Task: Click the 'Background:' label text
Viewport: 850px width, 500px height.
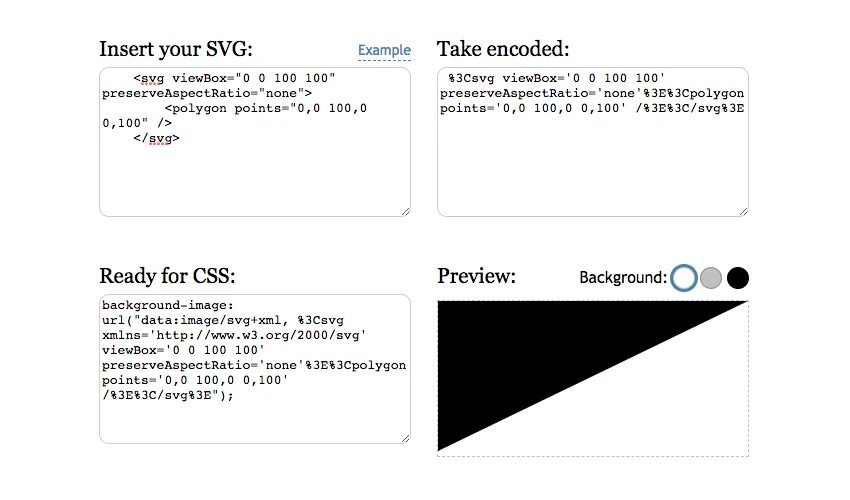Action: pos(623,278)
